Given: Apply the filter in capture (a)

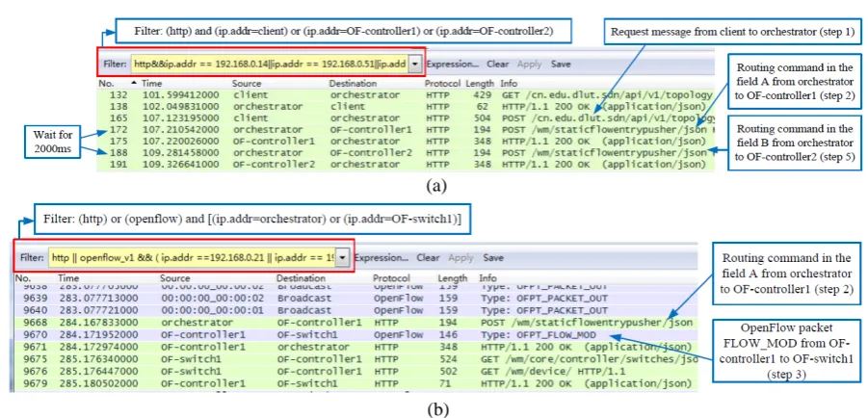Looking at the screenshot, I should [x=529, y=65].
